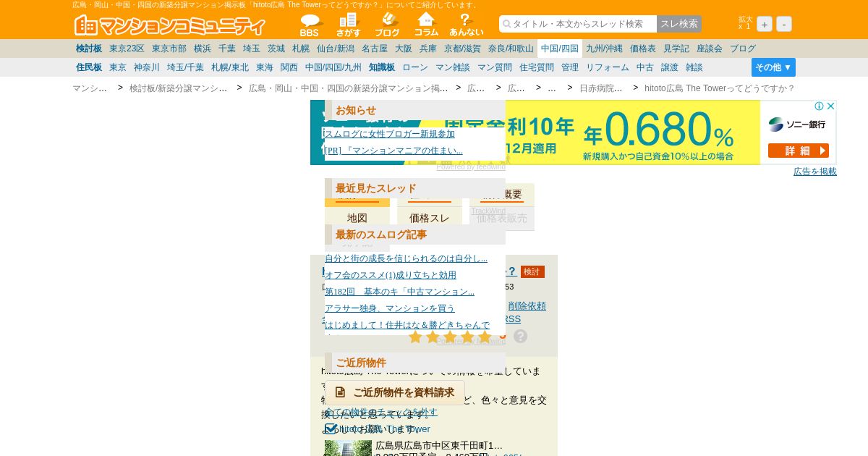This screenshot has width=868, height=456.
Task: Click breadcrumb 広島・岡山・中国・四国の新築分譲マンション掲…
Action: pos(349,88)
